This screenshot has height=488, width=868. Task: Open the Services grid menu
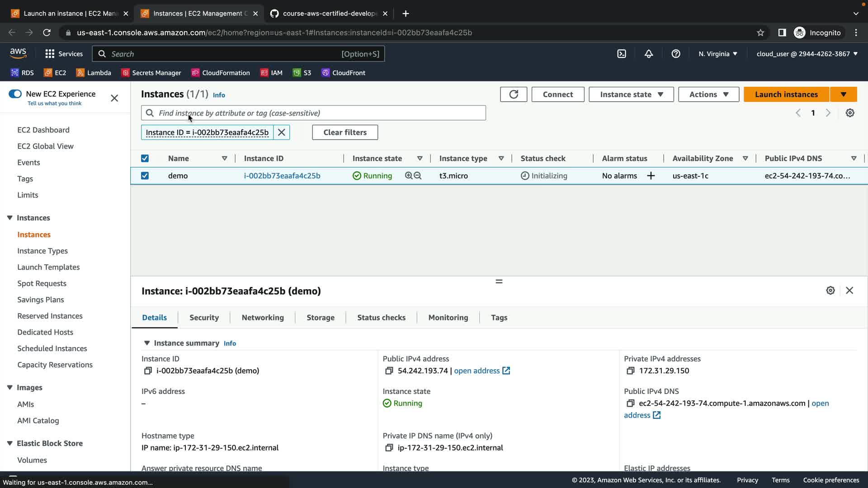click(x=50, y=54)
